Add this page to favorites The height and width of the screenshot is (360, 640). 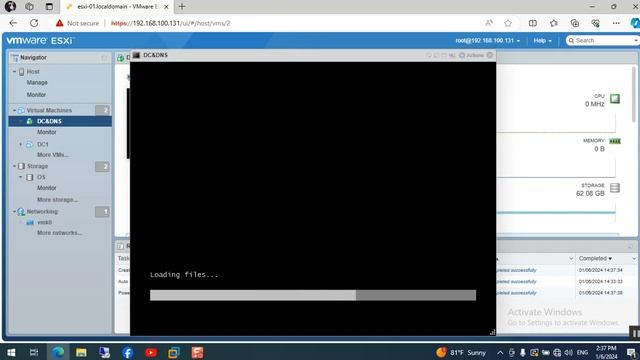coord(508,23)
